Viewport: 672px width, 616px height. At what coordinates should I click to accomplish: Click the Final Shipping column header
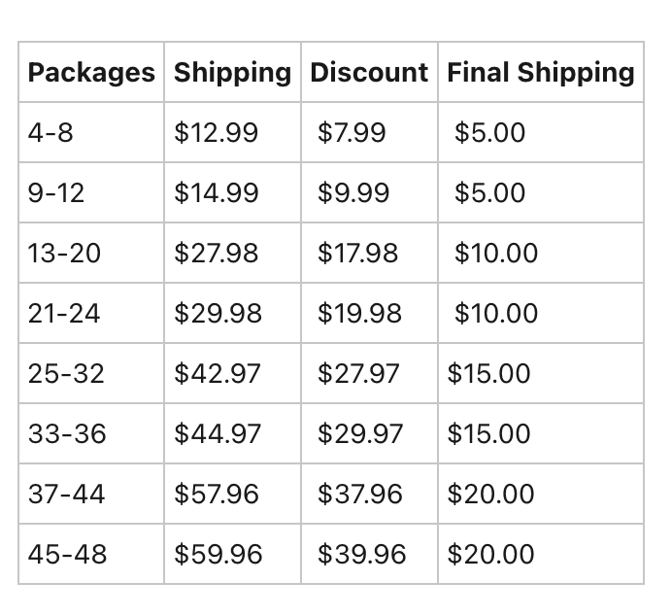tap(540, 72)
